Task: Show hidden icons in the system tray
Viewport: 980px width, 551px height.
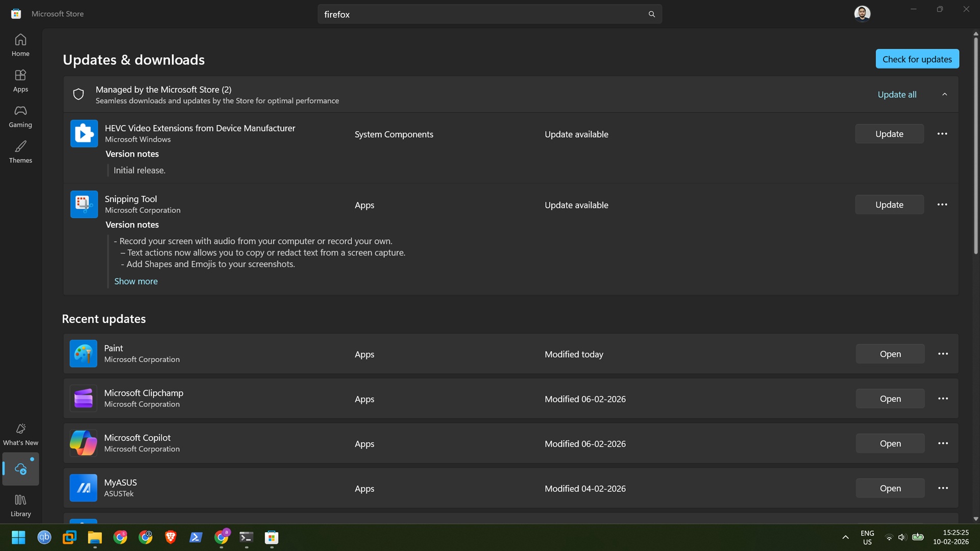Action: tap(845, 537)
